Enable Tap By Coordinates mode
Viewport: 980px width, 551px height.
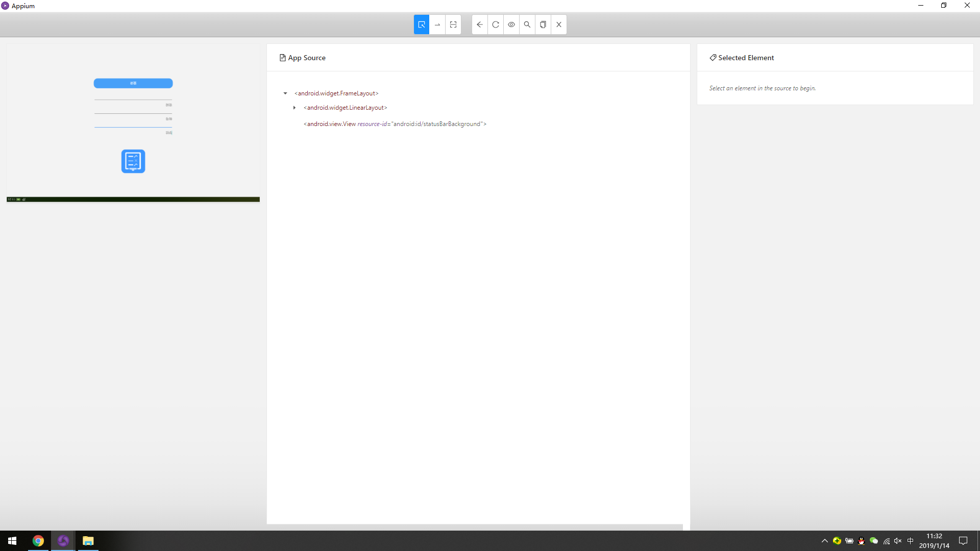pyautogui.click(x=453, y=24)
